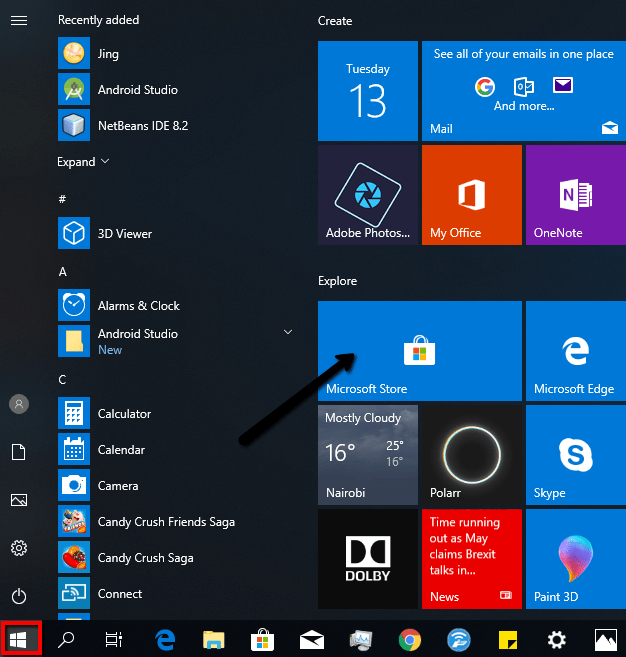
Task: Click the '#' letter group header
Action: click(62, 199)
